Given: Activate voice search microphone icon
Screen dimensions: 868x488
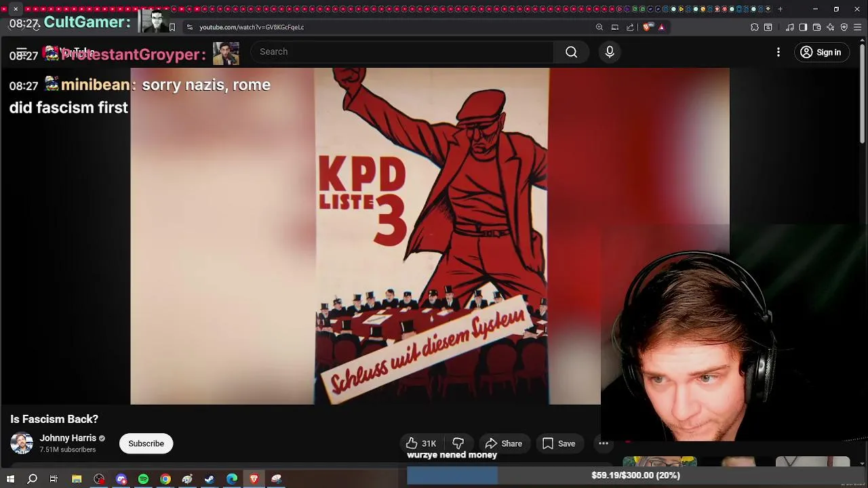Looking at the screenshot, I should [x=610, y=52].
